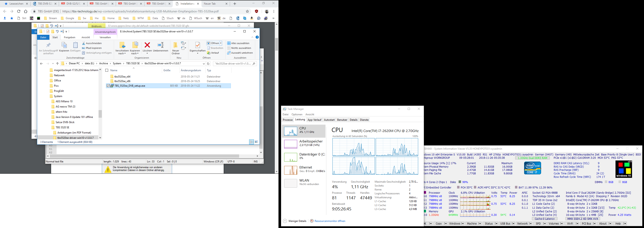The width and height of the screenshot is (644, 228).
Task: Open Eigenschaften in the ribbon
Action: pos(198,48)
